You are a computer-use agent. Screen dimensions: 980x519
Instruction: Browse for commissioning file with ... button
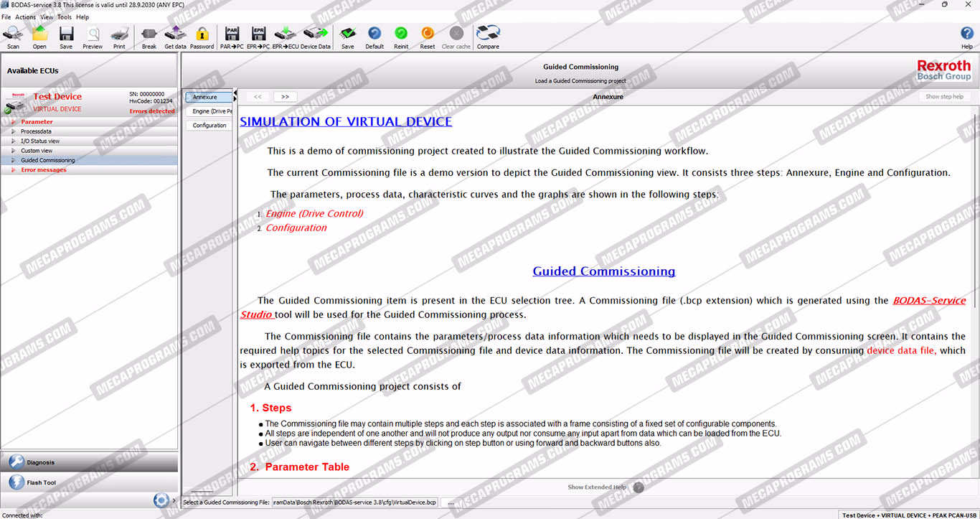(451, 502)
